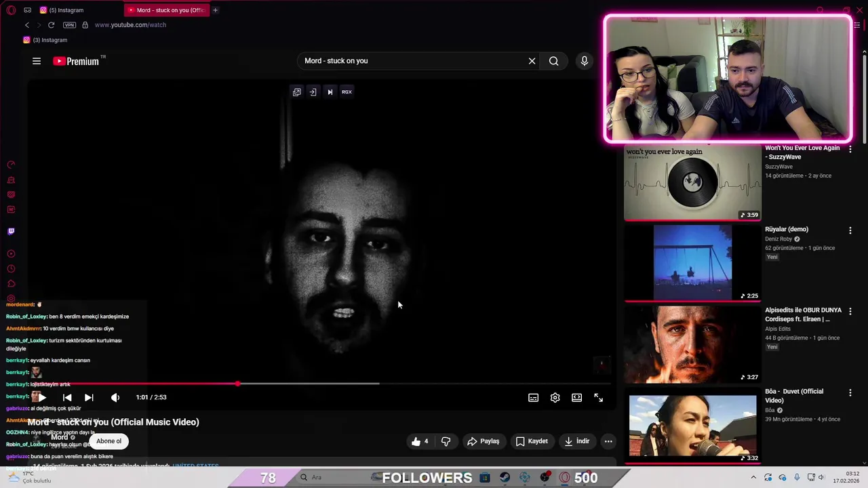Open Steam from the taskbar

505,477
